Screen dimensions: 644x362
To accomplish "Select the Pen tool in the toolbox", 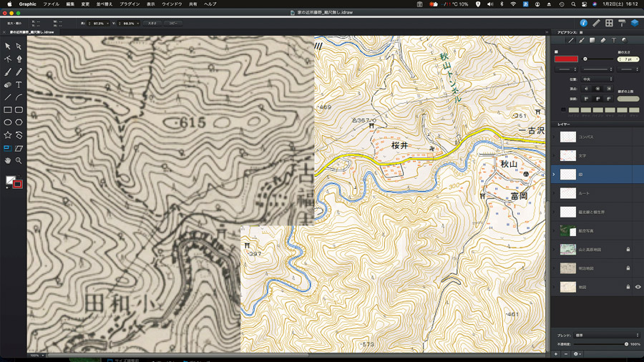I will (19, 59).
